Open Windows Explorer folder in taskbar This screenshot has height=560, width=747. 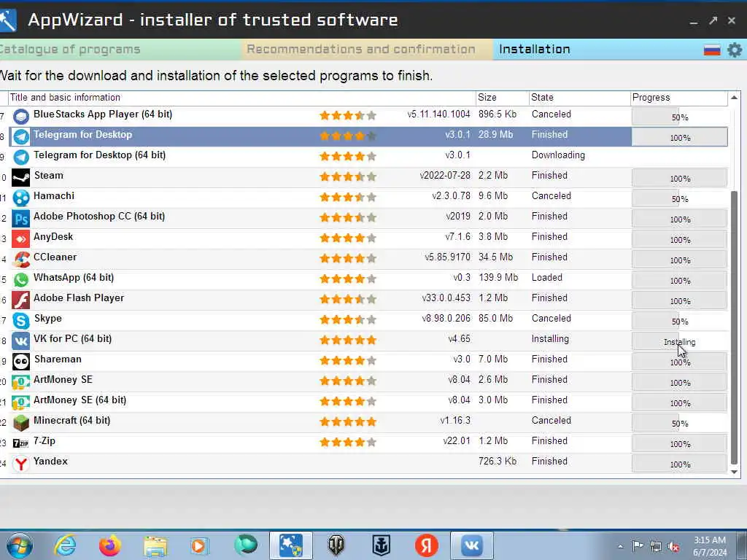pyautogui.click(x=155, y=546)
